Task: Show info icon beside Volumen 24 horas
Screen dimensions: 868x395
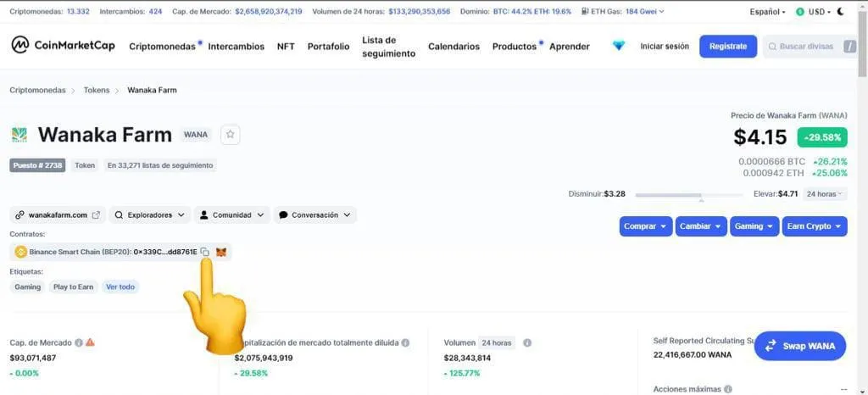Action: tap(527, 342)
